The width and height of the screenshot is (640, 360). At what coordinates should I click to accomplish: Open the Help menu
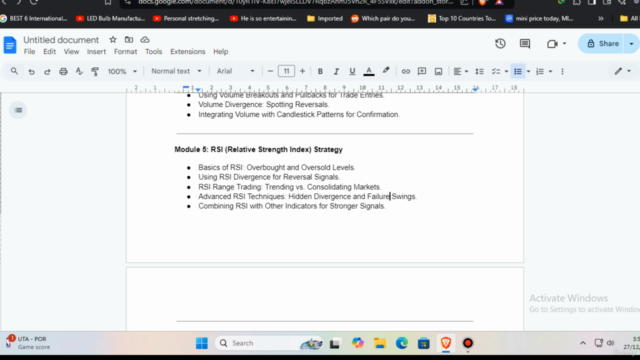220,52
